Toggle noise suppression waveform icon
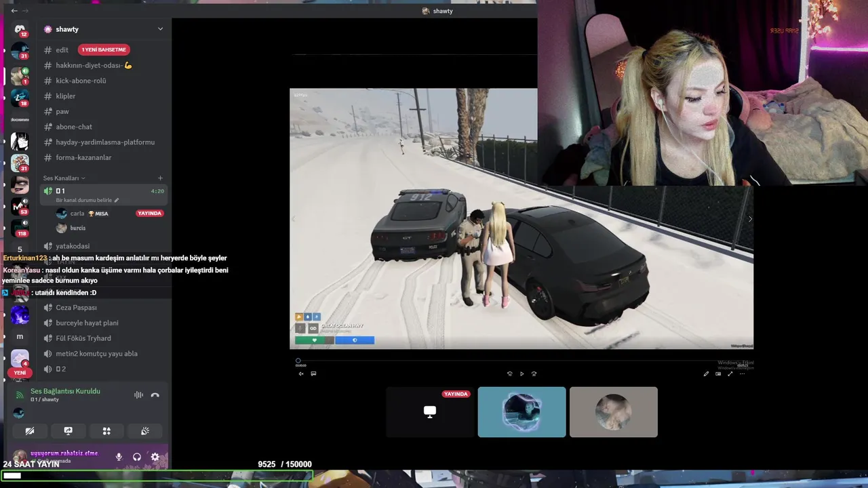Image resolution: width=868 pixels, height=488 pixels. coord(138,395)
